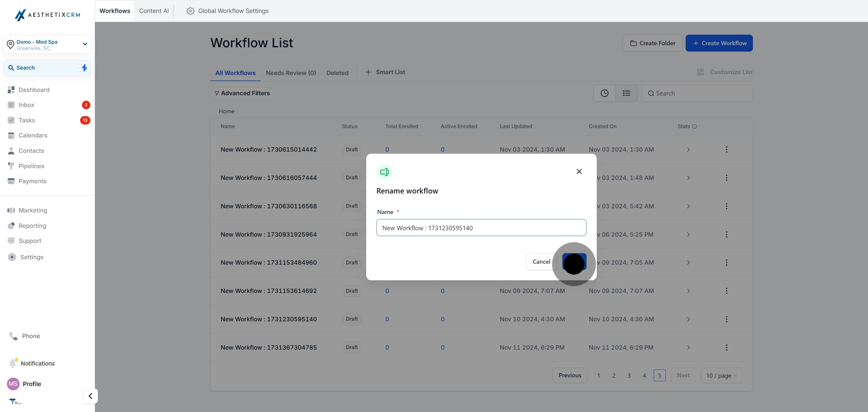Expand the Demo - Med Spa location dropdown

(85, 44)
